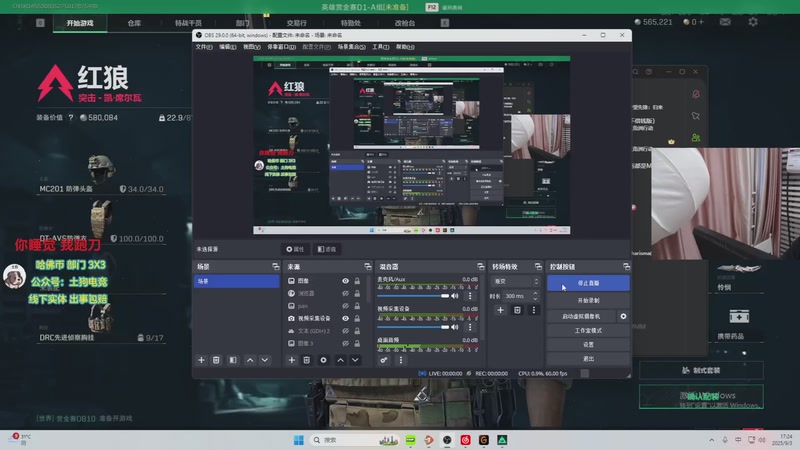Click the 退出 button in OBS
Screen dimensions: 800x450
[588, 359]
